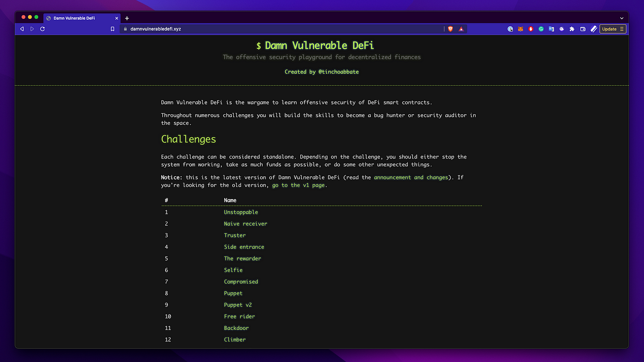This screenshot has width=644, height=362.
Task: Click the Name column header
Action: 230,200
